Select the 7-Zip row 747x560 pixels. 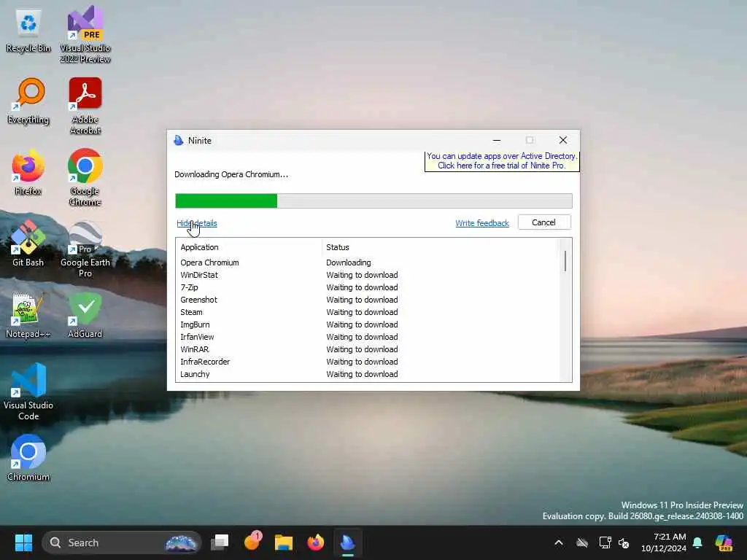click(x=367, y=287)
